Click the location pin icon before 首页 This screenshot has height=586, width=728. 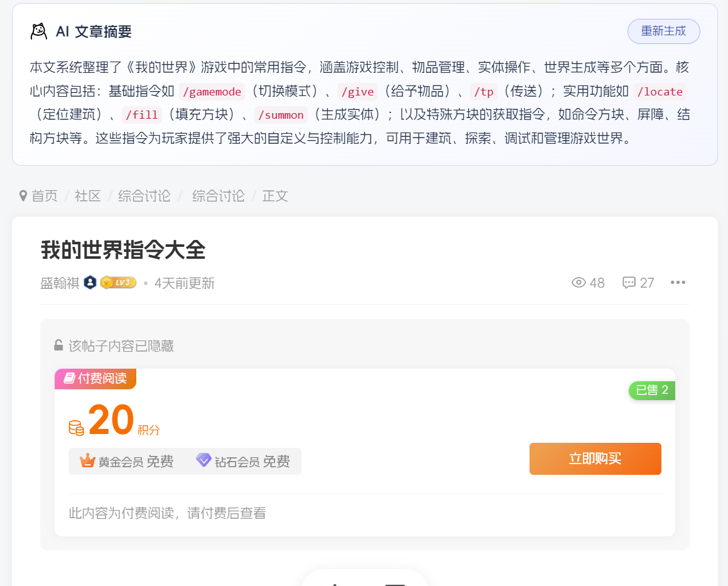pyautogui.click(x=23, y=196)
